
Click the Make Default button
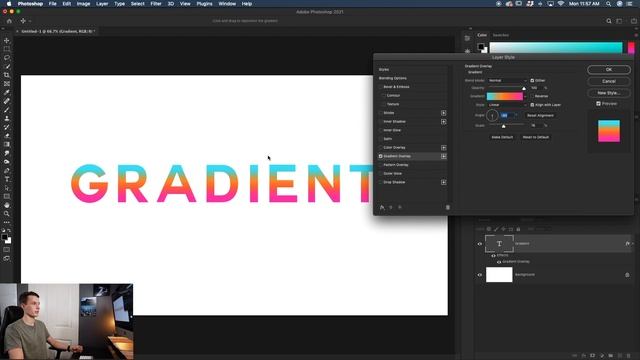(x=502, y=137)
